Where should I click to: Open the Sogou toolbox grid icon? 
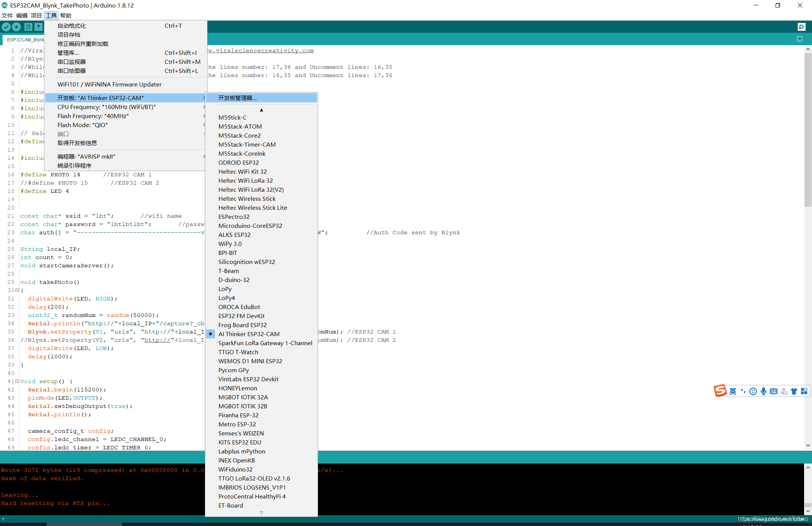coord(804,391)
